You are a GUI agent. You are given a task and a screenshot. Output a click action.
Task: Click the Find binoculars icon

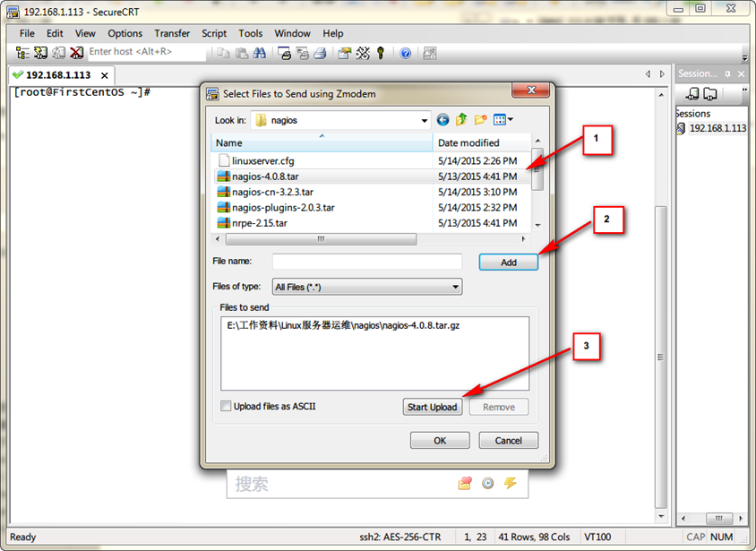(260, 53)
